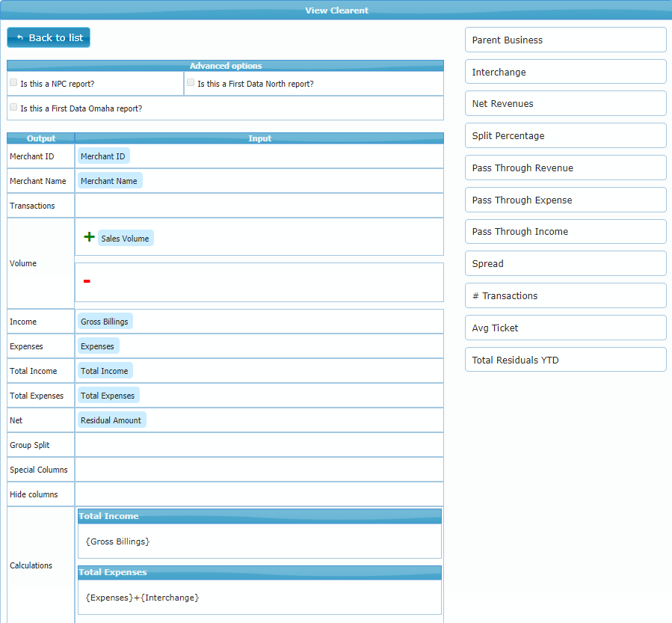Check the NPC report checkbox

[x=13, y=83]
